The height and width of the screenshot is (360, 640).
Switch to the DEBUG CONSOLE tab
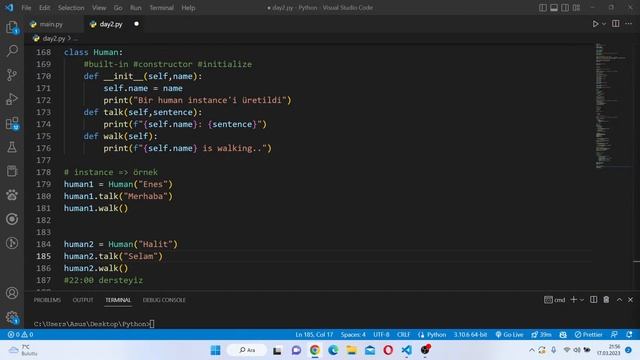pos(164,300)
